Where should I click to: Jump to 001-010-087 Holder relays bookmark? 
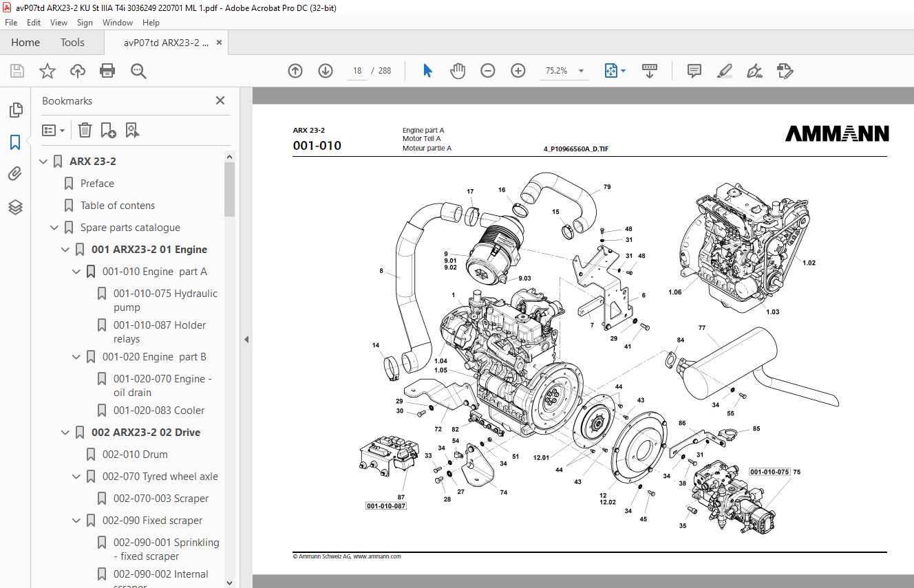pos(160,332)
